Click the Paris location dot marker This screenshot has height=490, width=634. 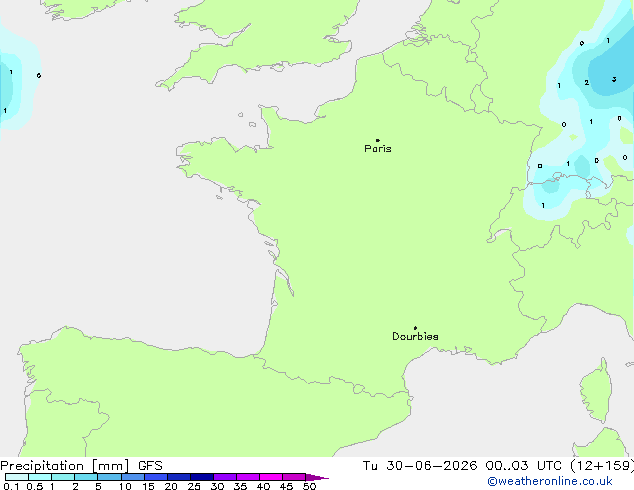coord(378,140)
